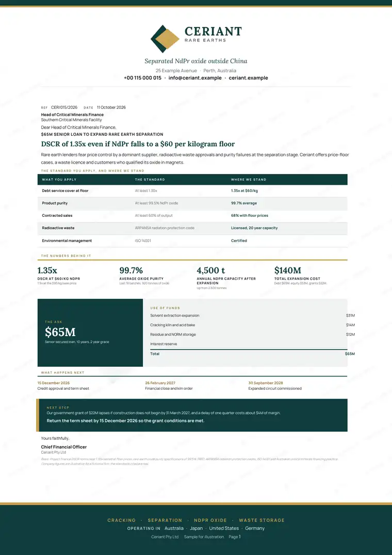Click the '30 September 2028' milestone date
The height and width of the screenshot is (555, 392).
click(x=266, y=383)
